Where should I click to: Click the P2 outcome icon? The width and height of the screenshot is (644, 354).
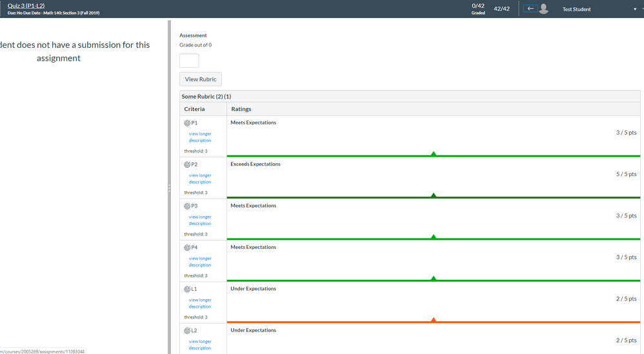pyautogui.click(x=187, y=164)
